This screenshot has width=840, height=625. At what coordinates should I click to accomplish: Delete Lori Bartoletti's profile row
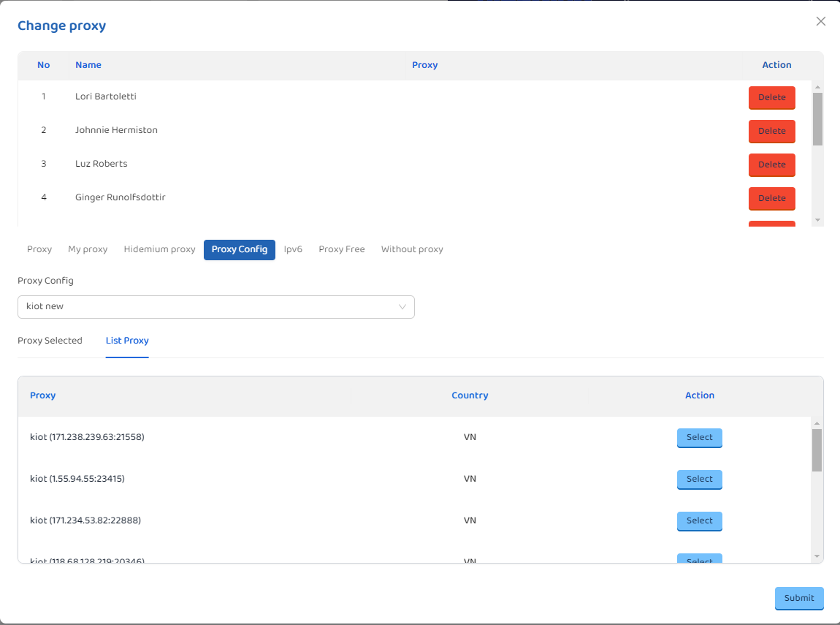click(x=771, y=97)
